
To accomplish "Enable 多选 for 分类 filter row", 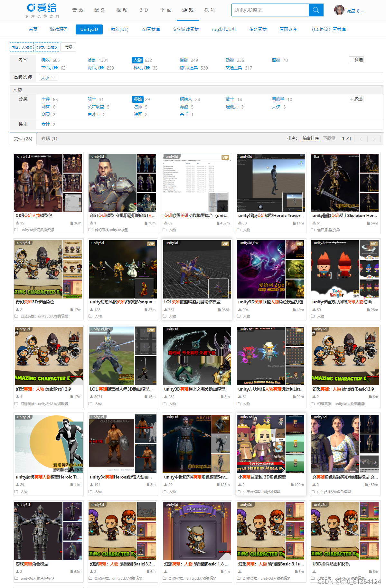I will [356, 99].
